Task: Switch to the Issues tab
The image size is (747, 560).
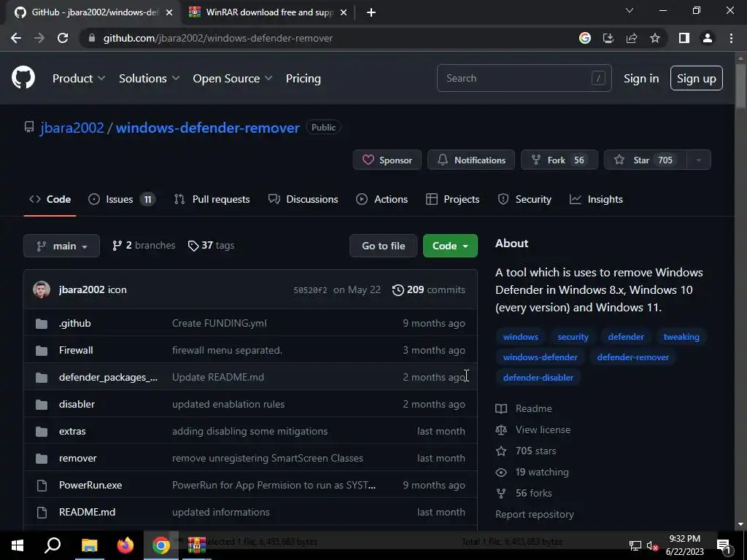Action: pyautogui.click(x=122, y=200)
